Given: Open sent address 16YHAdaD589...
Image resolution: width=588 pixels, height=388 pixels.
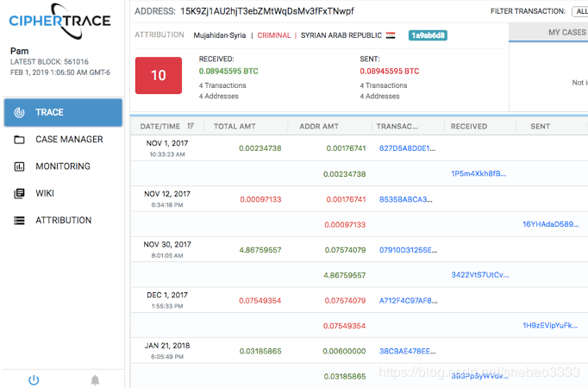Looking at the screenshot, I should [551, 224].
